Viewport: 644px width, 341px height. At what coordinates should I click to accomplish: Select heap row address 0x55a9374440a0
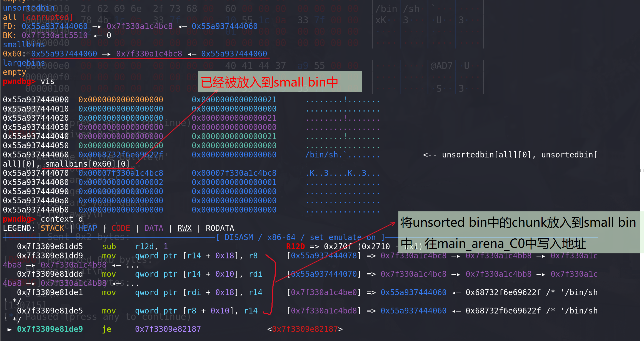(36, 201)
